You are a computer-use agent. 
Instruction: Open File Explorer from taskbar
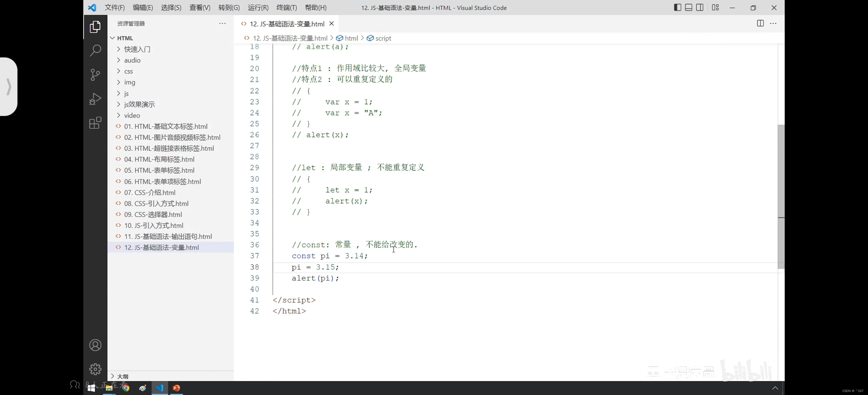[109, 388]
